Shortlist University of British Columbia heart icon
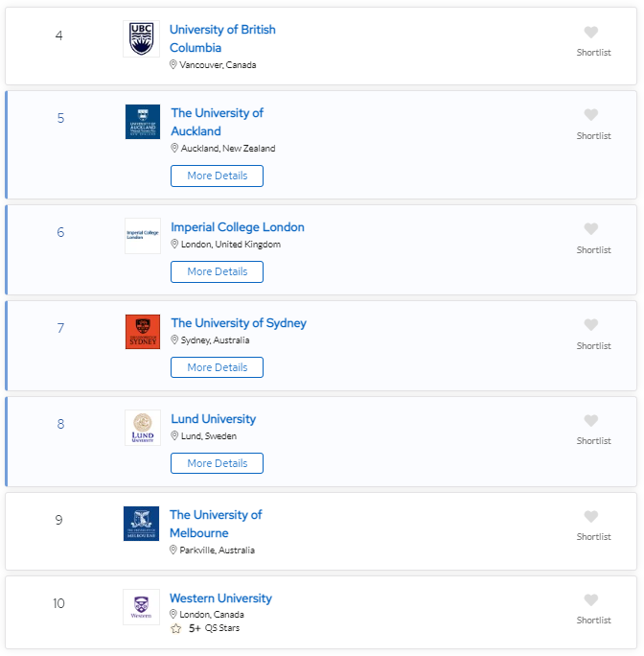The height and width of the screenshot is (656, 644). [591, 32]
